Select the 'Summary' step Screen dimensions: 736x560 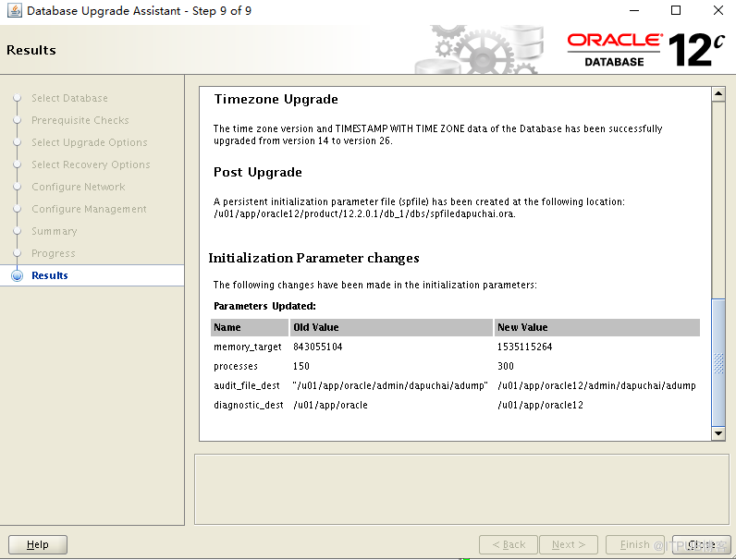pyautogui.click(x=54, y=231)
